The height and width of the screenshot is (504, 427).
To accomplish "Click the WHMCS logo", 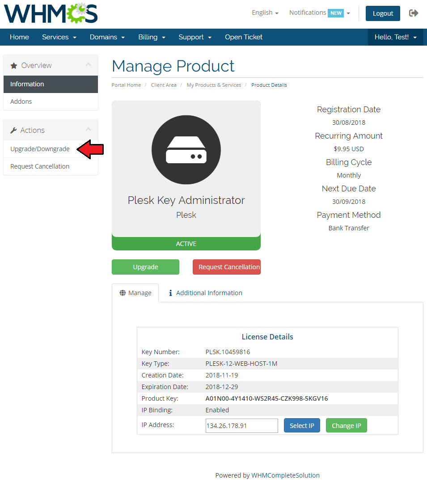I will coord(51,13).
